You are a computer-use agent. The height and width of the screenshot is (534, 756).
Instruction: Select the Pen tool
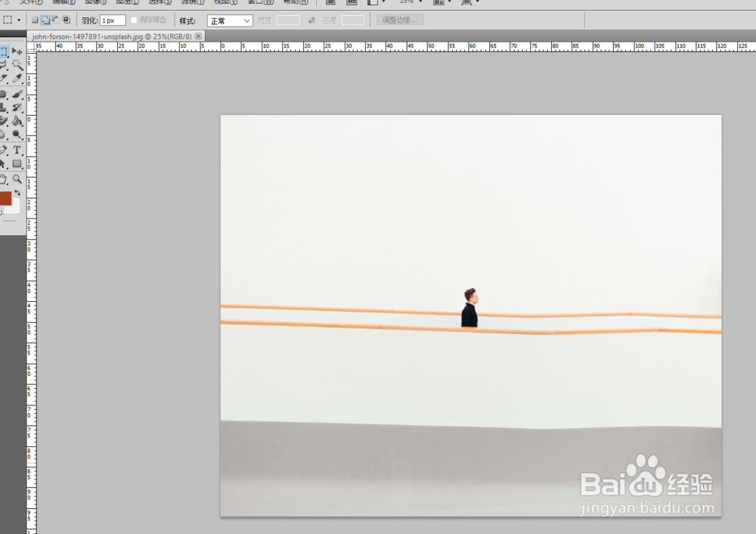(x=4, y=150)
